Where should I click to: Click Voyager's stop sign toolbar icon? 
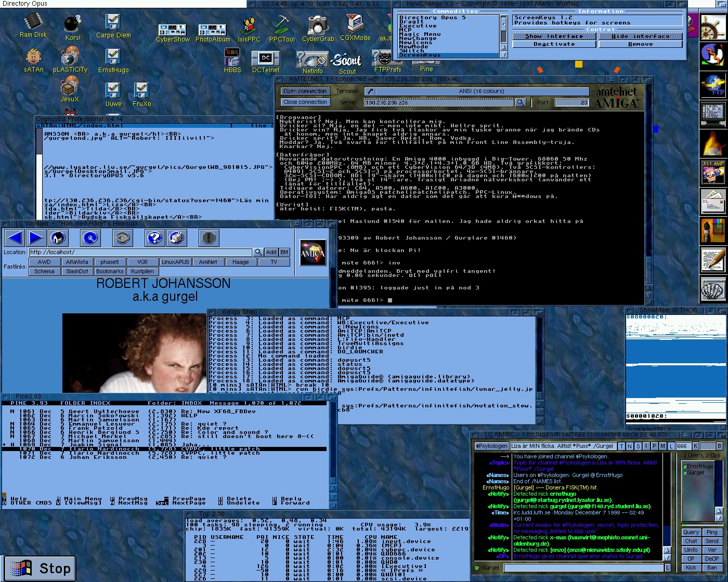click(208, 238)
